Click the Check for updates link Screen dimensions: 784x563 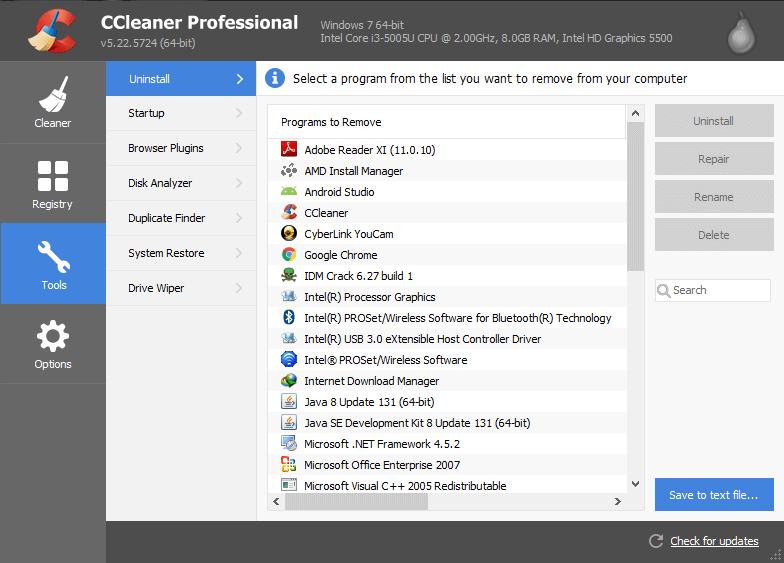(x=714, y=541)
